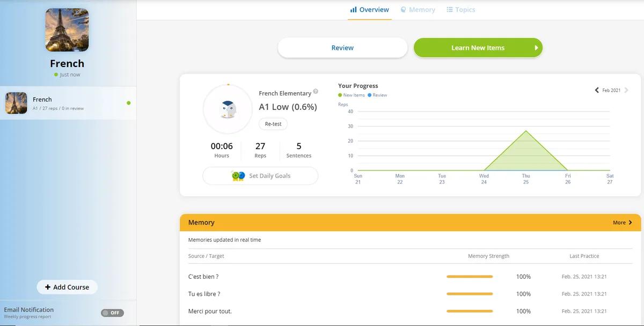Select French course in sidebar list
Screen dimensions: 644x326
(x=68, y=103)
